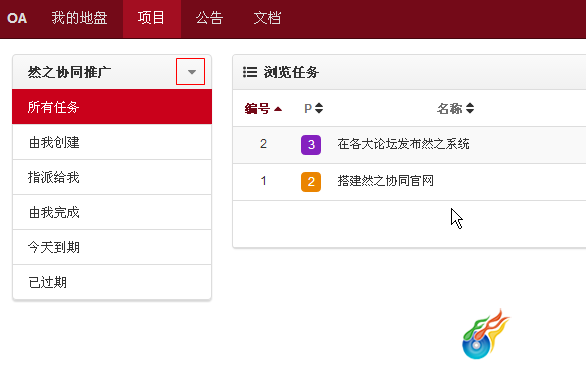Click the 然之协同推广 project title
Viewport: 586px width, 367px height.
69,72
